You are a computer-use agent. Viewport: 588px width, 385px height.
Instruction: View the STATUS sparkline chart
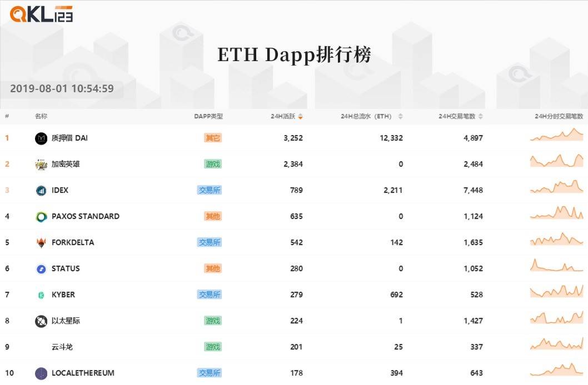point(556,264)
